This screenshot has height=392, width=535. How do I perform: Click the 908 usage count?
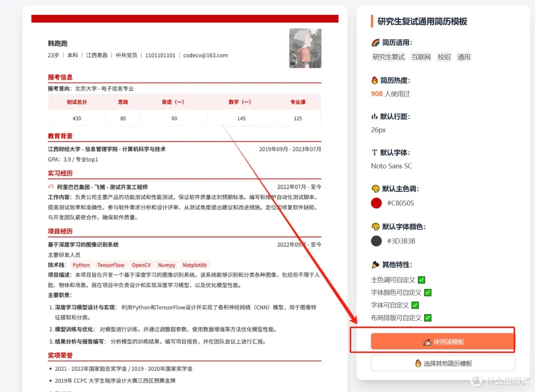tap(376, 94)
